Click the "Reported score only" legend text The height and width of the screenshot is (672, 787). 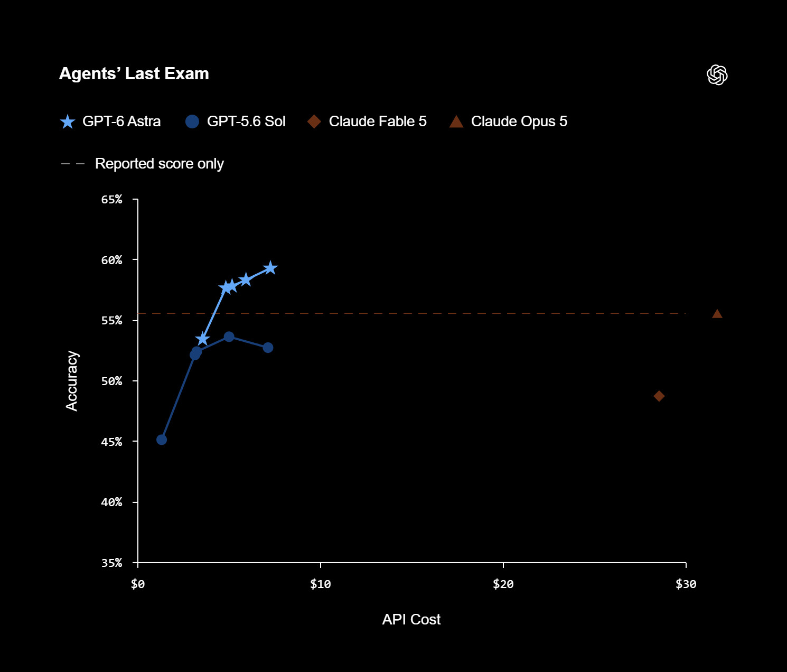click(160, 164)
